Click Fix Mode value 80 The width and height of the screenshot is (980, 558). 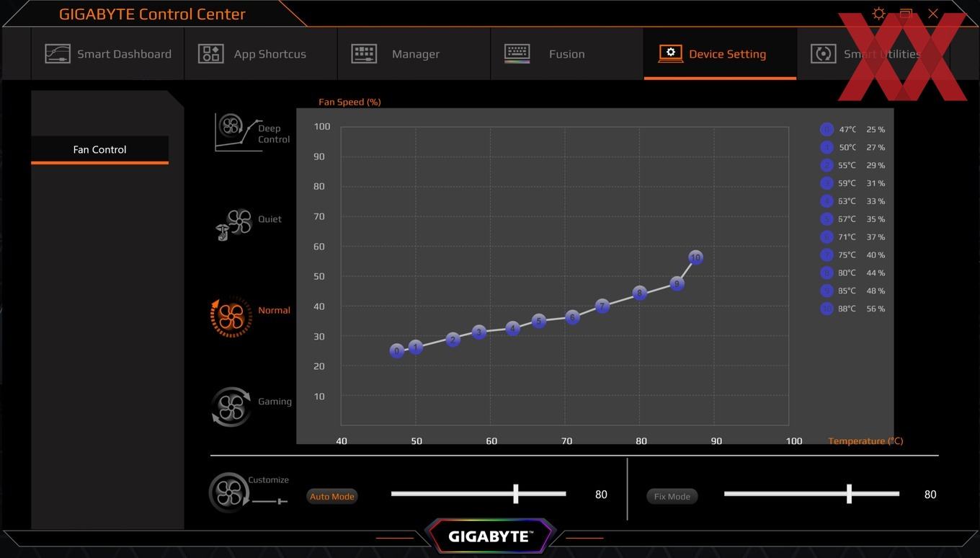coord(930,495)
